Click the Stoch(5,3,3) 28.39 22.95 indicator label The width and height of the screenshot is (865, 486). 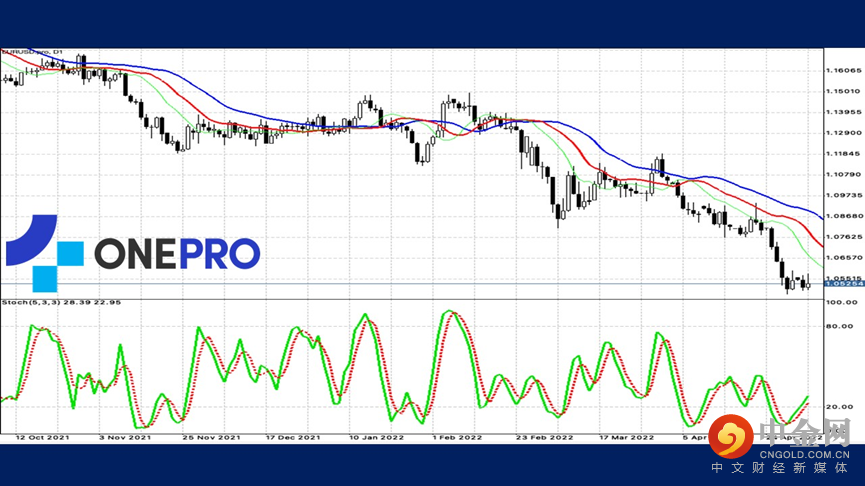(61, 302)
